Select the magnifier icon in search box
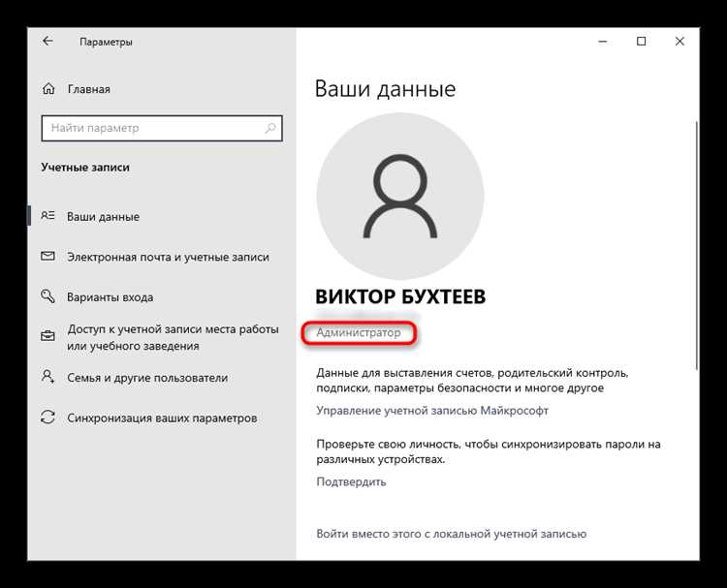727x588 pixels. coord(269,128)
